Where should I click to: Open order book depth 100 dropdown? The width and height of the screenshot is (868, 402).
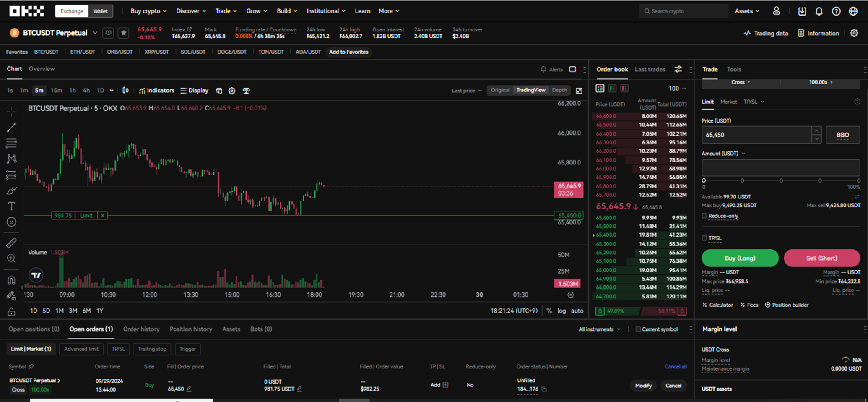tap(677, 88)
